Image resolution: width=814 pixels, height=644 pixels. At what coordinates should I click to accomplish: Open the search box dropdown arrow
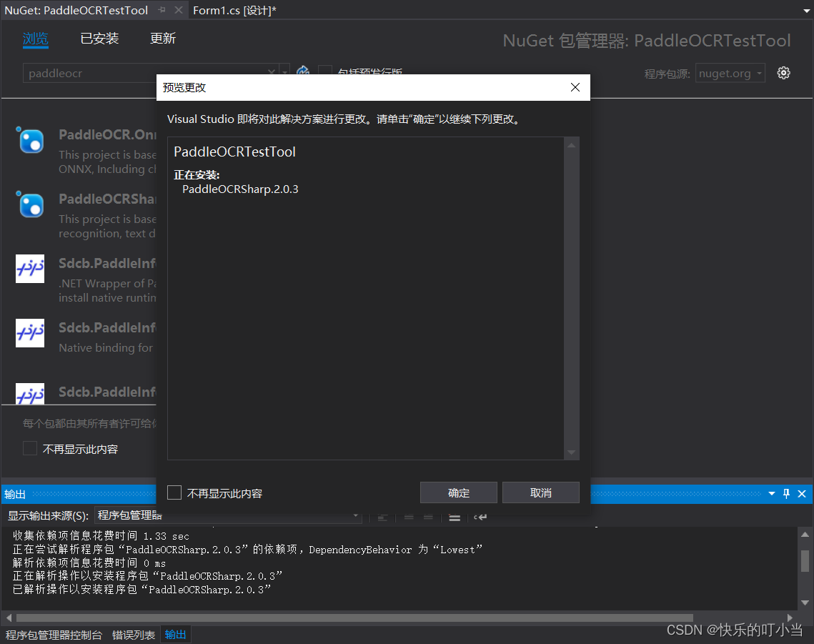coord(284,72)
